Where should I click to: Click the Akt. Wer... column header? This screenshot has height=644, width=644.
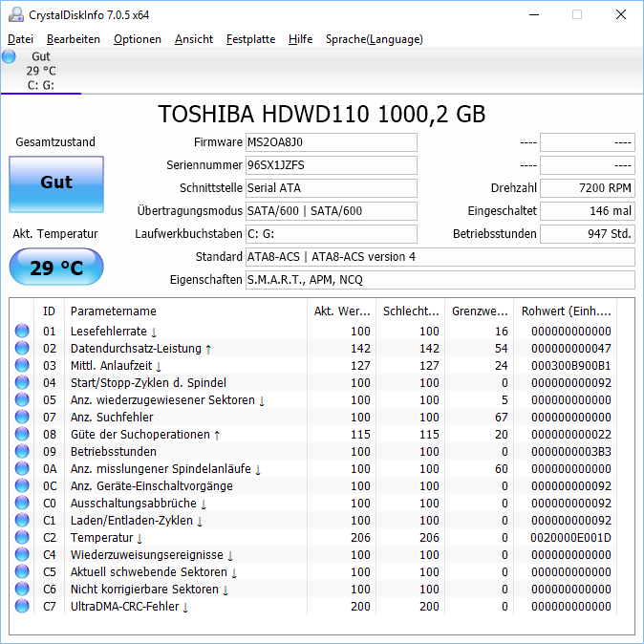point(342,311)
